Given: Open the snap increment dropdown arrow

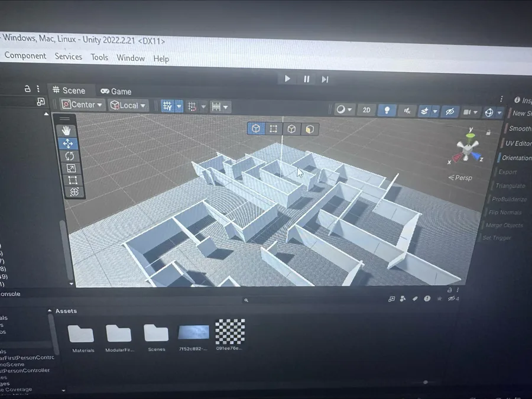Looking at the screenshot, I should click(x=226, y=107).
